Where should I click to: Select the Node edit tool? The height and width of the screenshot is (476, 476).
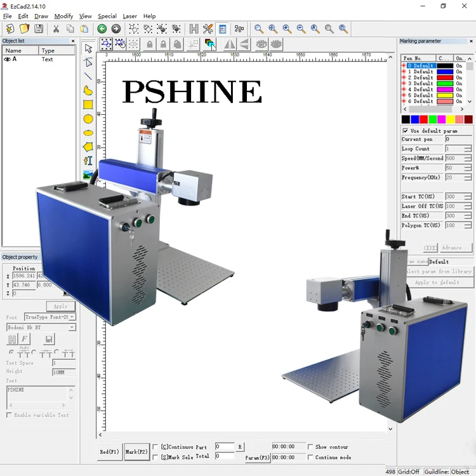point(88,62)
